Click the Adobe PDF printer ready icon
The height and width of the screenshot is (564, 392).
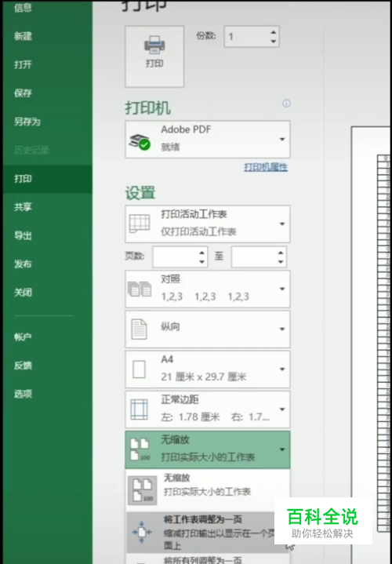[139, 142]
